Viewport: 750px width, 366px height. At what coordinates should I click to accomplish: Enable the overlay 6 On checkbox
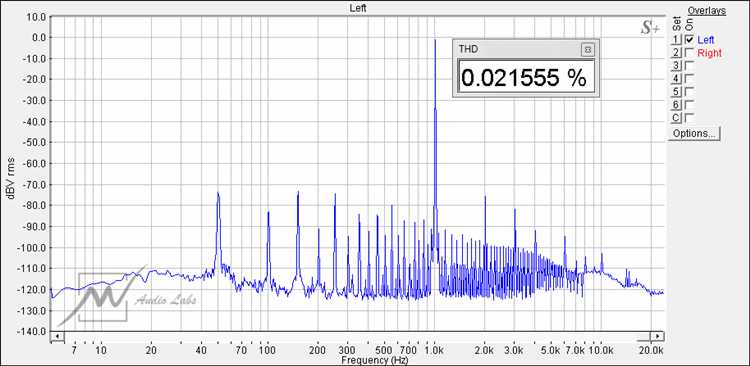pos(689,104)
